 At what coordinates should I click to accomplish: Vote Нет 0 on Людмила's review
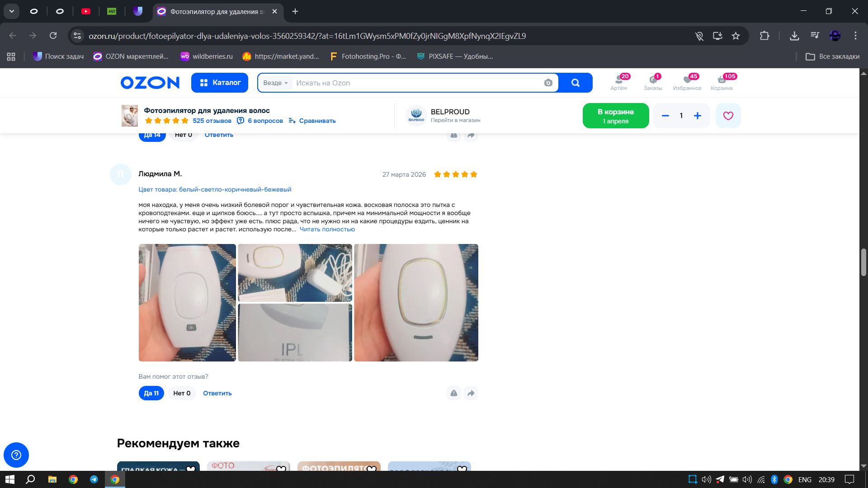pos(182,393)
